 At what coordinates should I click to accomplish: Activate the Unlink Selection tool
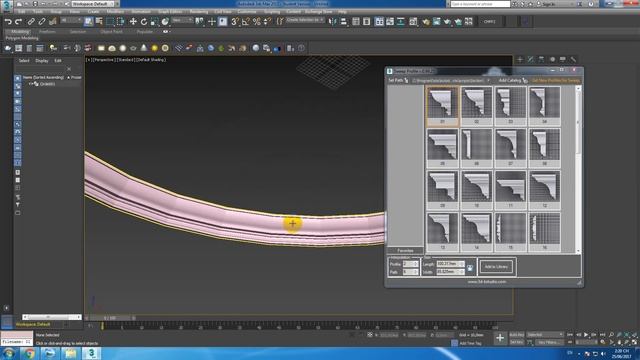(x=42, y=22)
